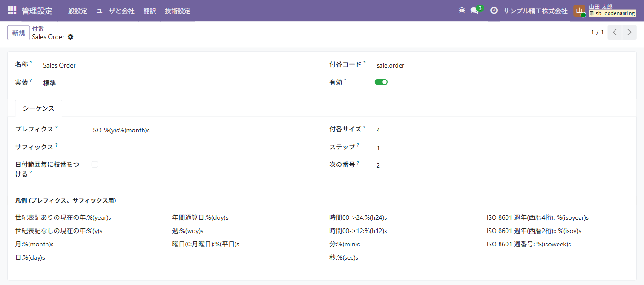
Task: Open the activities clock icon
Action: click(494, 11)
